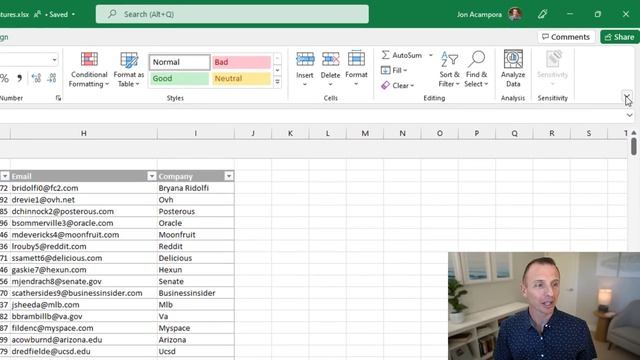Viewport: 640px width, 360px height.
Task: Expand the cell styles gallery More arrow
Action: 277,82
